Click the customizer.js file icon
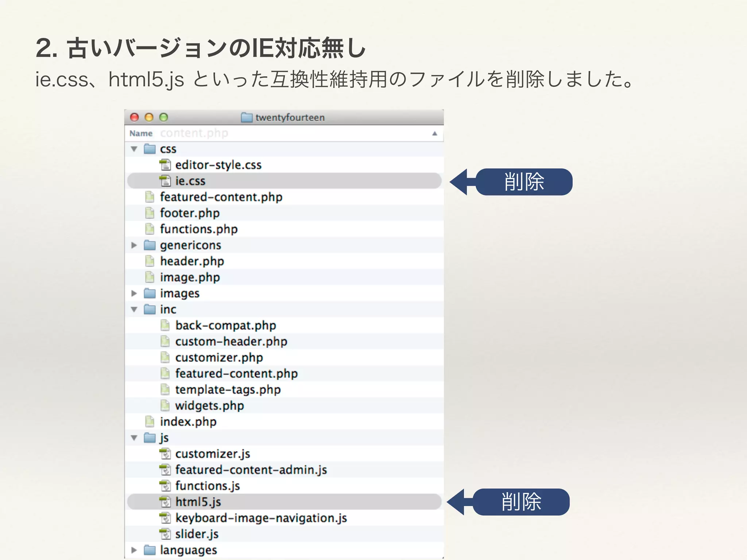 (x=165, y=454)
